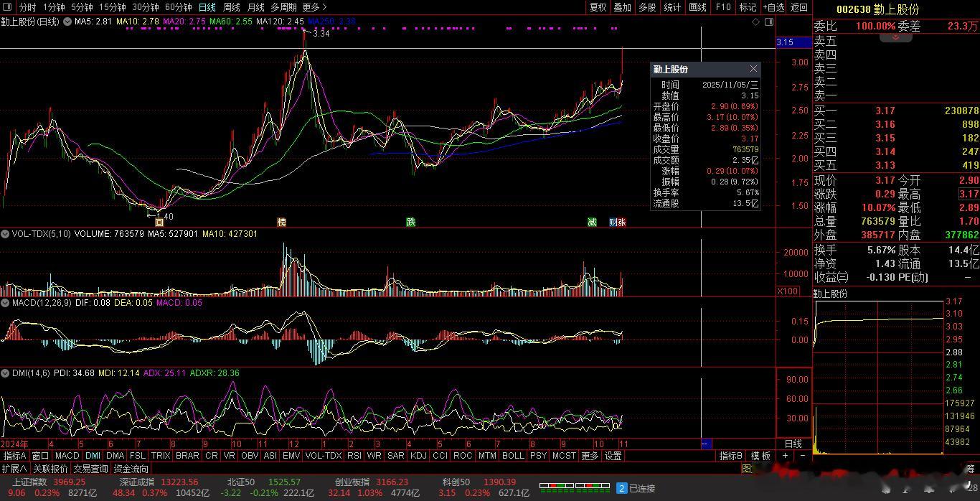Toggle the MACD(12,26,9) panel circle button

tap(5, 303)
